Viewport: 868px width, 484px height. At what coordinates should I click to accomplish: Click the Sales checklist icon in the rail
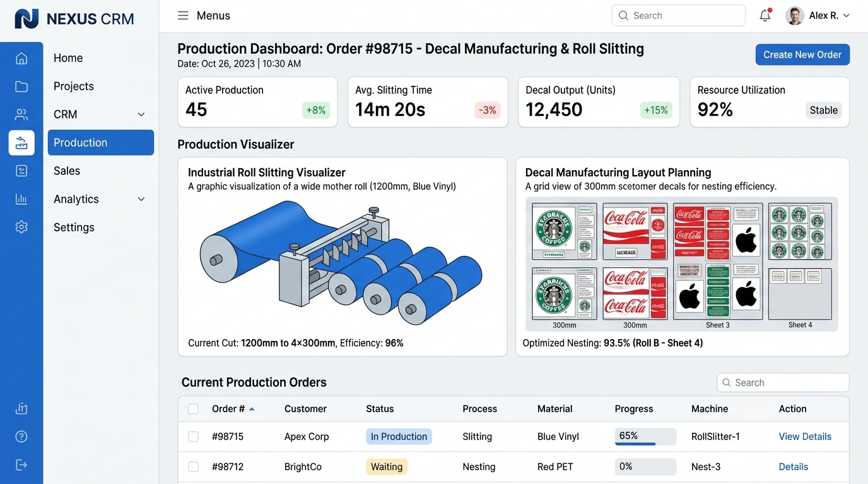[21, 171]
